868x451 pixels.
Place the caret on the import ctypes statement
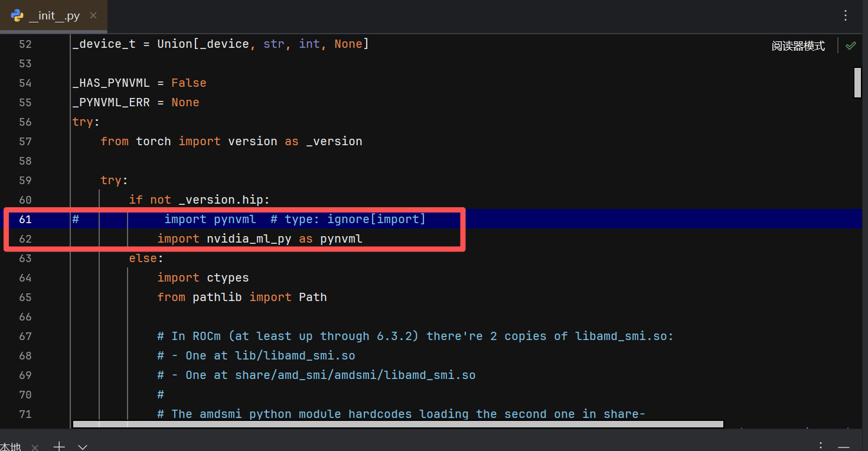coord(203,277)
